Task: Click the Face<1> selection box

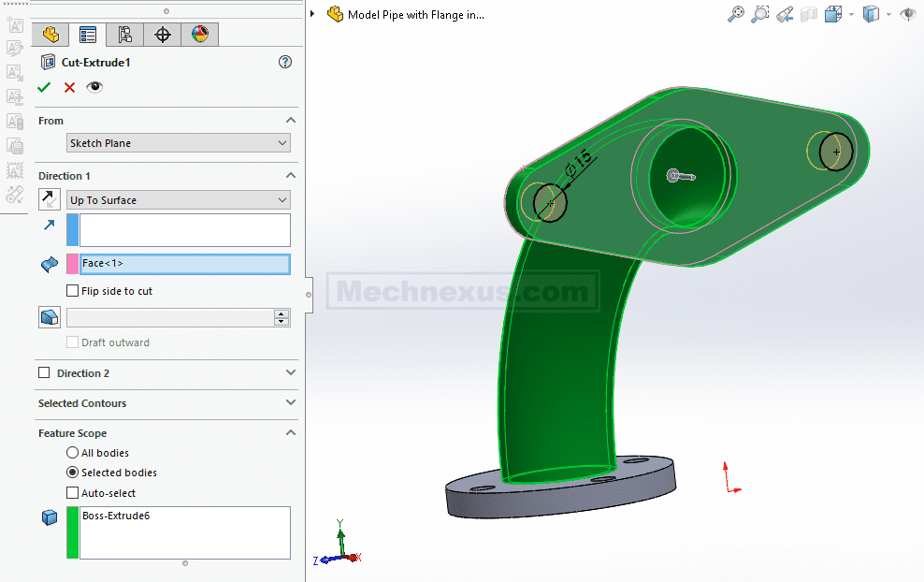Action: pos(184,264)
